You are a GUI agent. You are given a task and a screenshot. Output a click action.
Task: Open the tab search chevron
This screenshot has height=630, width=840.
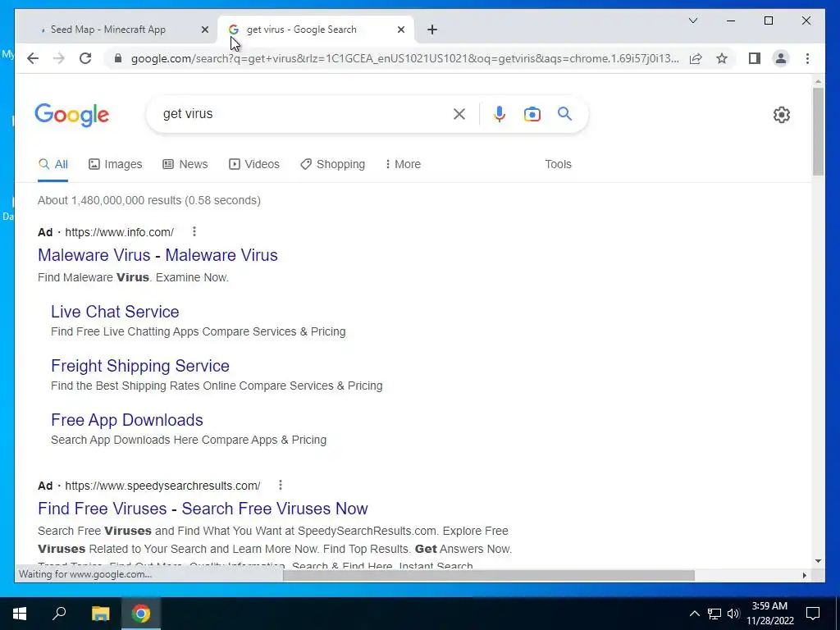coord(692,21)
